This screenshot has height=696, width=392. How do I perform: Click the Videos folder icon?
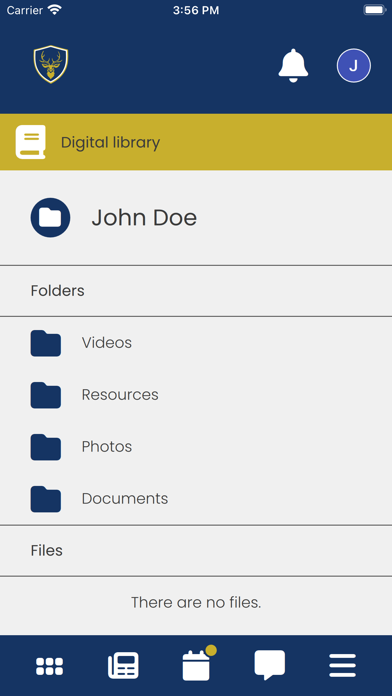46,343
